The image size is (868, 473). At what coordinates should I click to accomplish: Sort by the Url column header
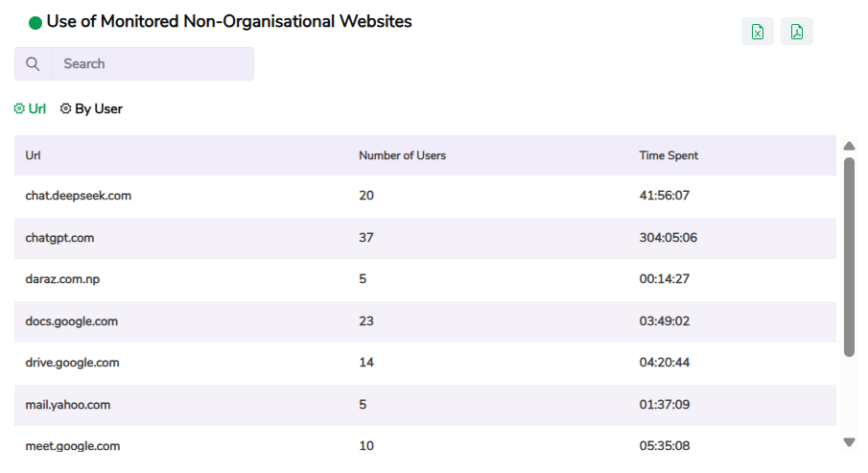[34, 155]
